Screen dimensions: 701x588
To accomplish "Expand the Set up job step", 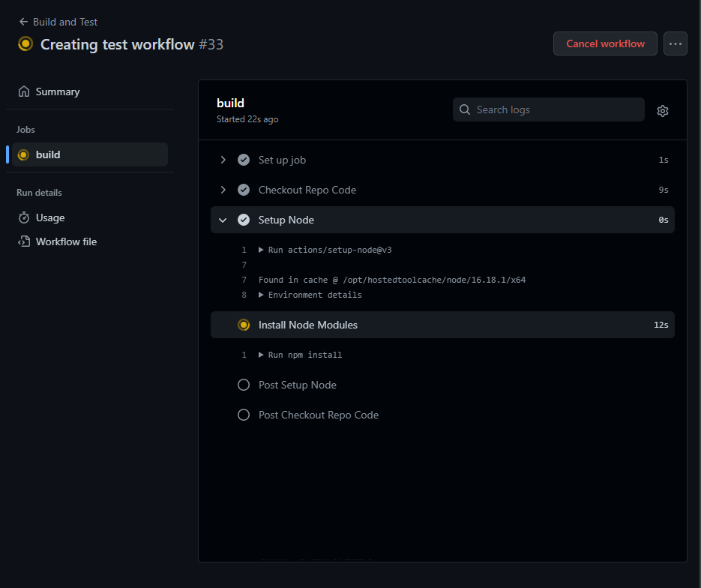I will pyautogui.click(x=223, y=160).
